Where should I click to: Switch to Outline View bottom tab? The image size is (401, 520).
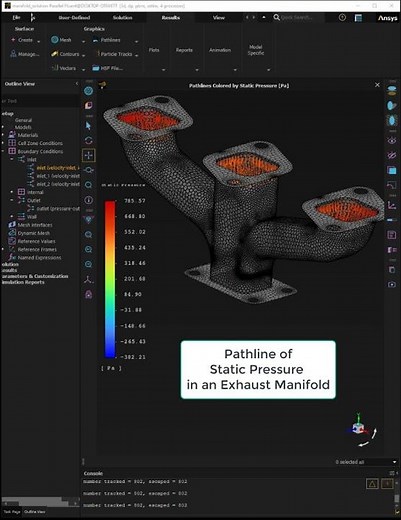35,512
